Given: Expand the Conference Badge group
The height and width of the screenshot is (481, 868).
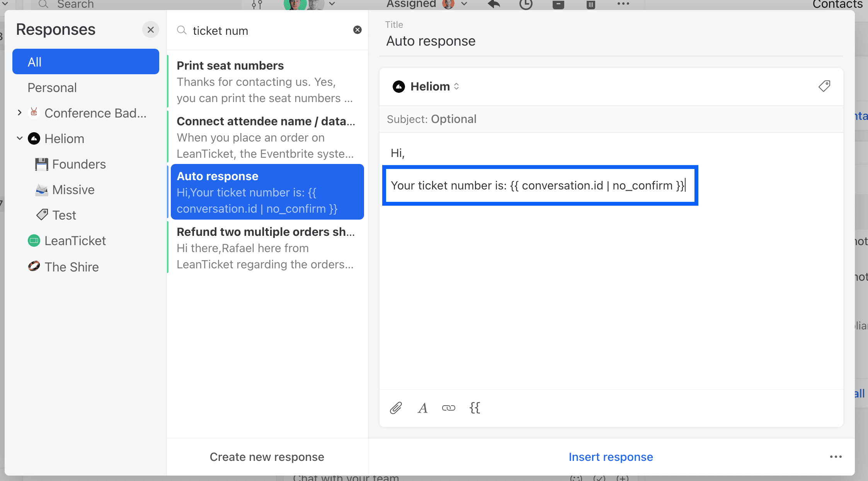Looking at the screenshot, I should coord(20,113).
